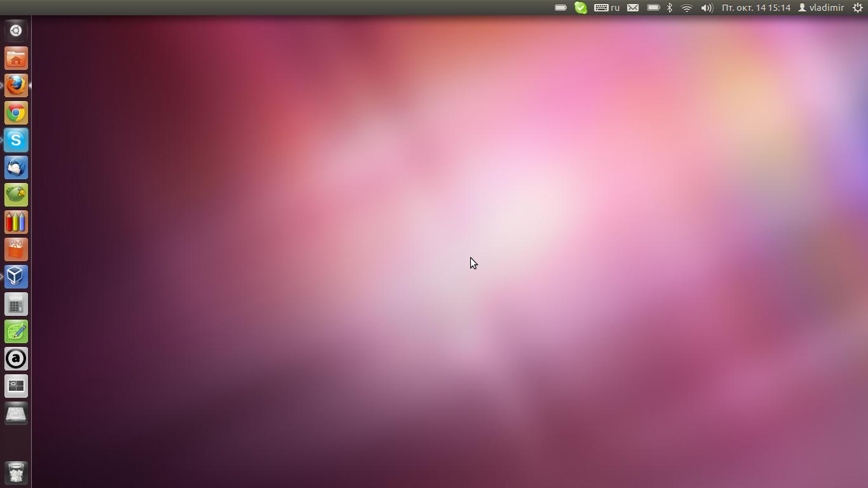Open the green Skype status indicator
The height and width of the screenshot is (488, 868).
click(581, 8)
